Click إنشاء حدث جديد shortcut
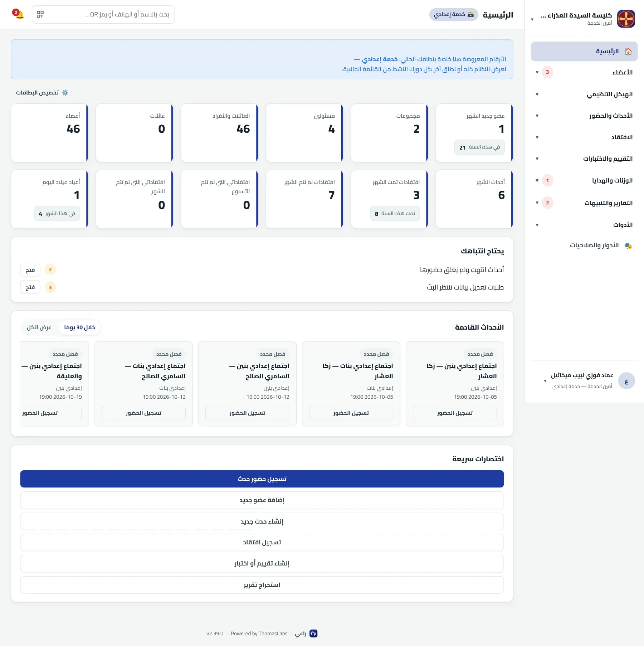Image resolution: width=644 pixels, height=646 pixels. coord(262,521)
